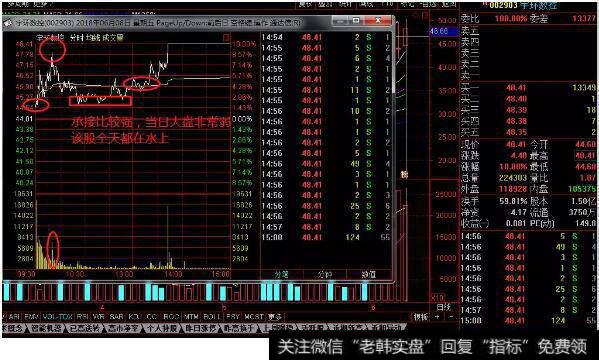Minimize the intraday popup window

coord(339,21)
